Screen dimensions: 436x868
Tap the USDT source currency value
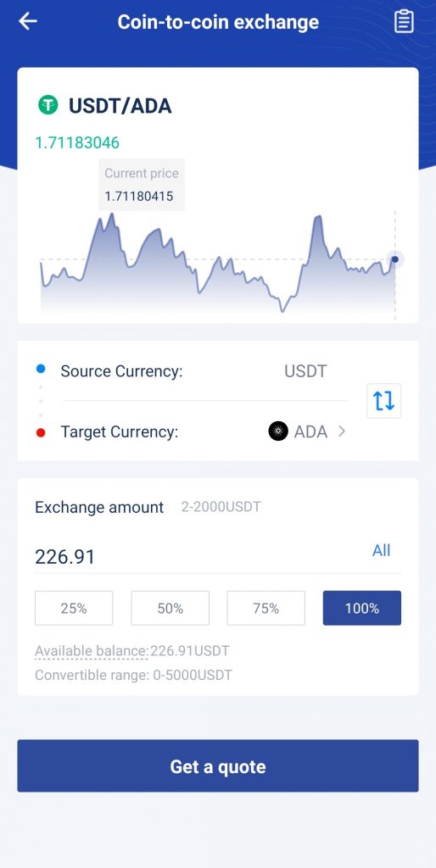pyautogui.click(x=305, y=371)
